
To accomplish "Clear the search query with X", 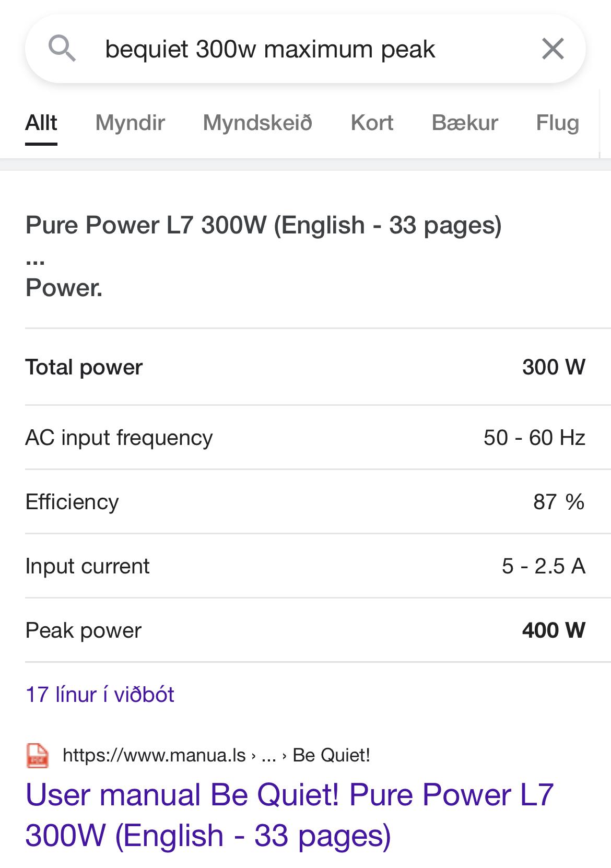I will pyautogui.click(x=553, y=49).
